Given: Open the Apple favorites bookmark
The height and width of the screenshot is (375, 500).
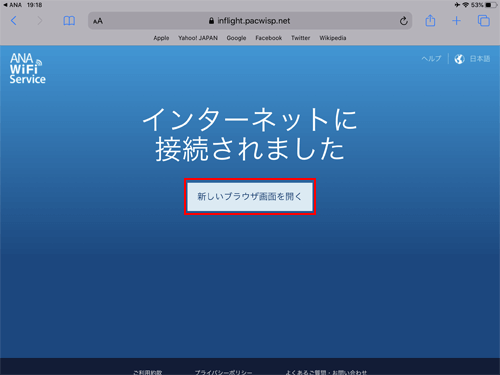Looking at the screenshot, I should (161, 38).
